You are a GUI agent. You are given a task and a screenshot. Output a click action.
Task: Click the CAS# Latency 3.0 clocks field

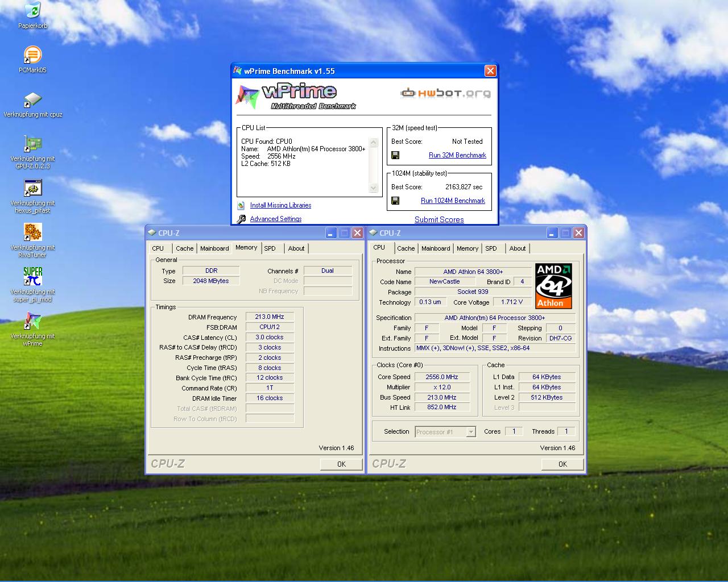(270, 337)
